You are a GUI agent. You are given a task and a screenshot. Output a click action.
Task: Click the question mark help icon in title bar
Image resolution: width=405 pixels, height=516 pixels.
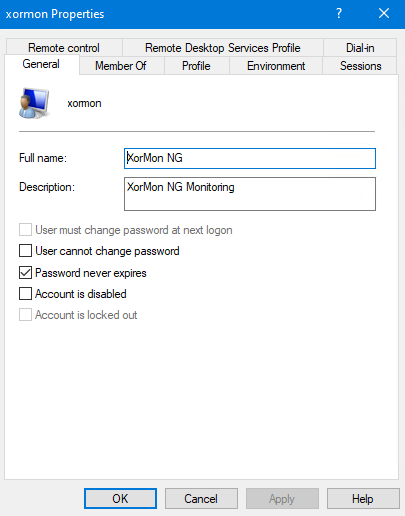pyautogui.click(x=339, y=14)
